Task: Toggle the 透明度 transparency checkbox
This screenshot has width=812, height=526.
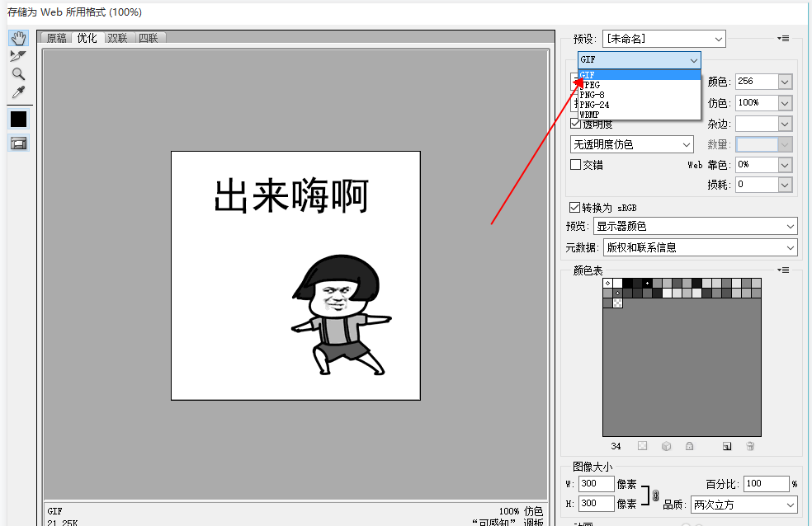Action: 575,124
